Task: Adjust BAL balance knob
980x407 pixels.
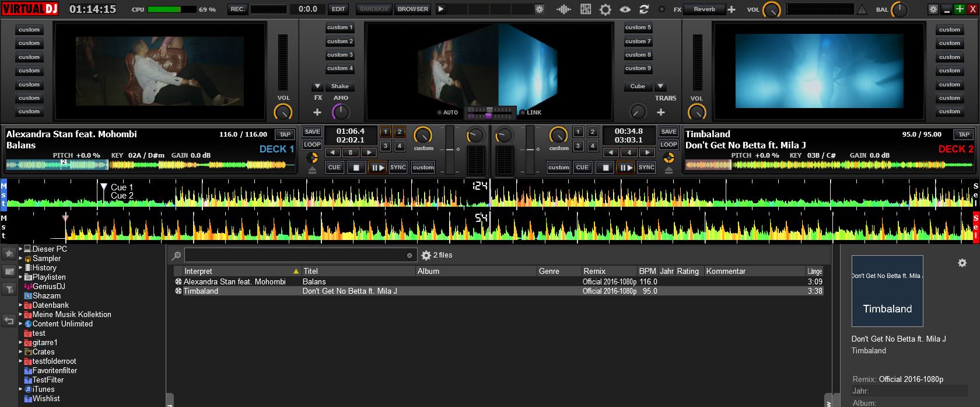Action: tap(900, 10)
